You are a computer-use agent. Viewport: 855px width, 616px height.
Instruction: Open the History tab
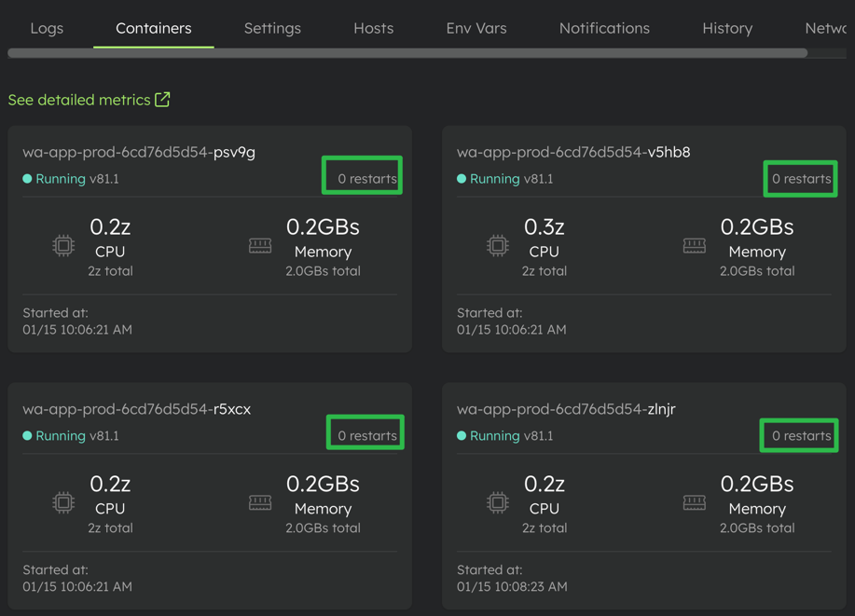pos(727,28)
